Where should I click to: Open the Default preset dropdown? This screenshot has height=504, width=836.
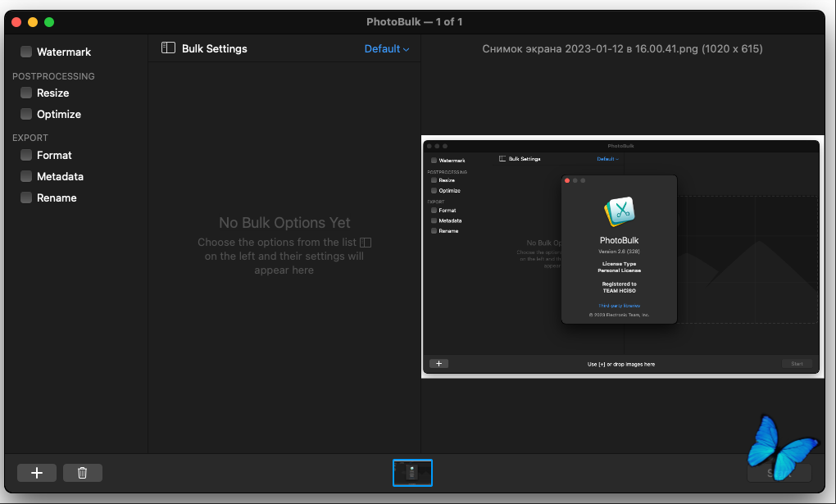(x=387, y=48)
